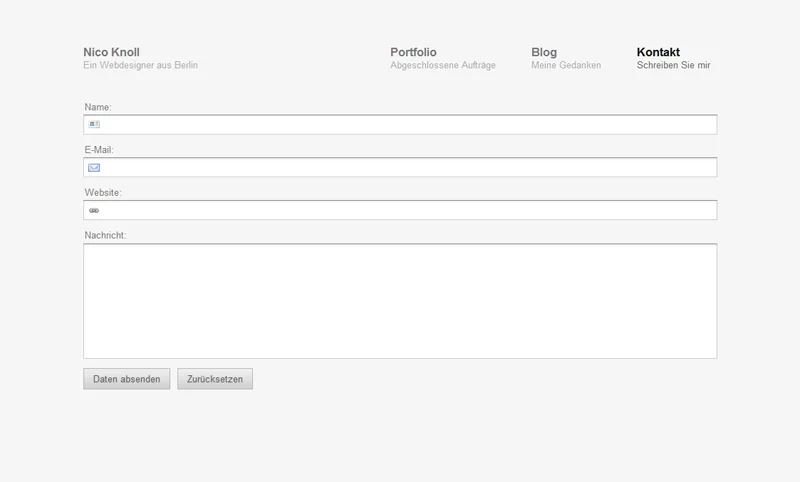
Task: Click 'Ein Webdesigner aus Berlin' tagline
Action: tap(140, 66)
